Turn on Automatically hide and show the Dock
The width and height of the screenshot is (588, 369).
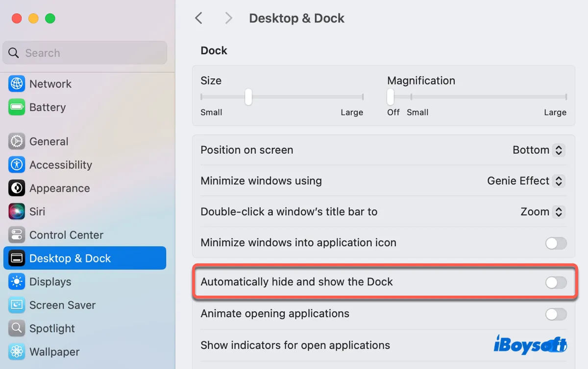[556, 282]
